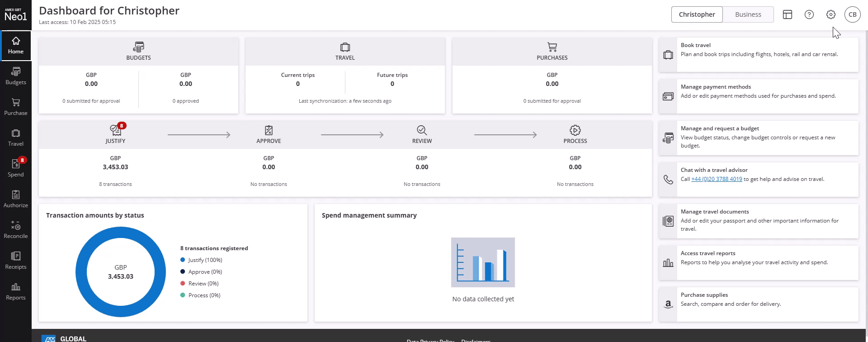Click No transactions under Approve
This screenshot has width=868, height=342.
point(269,184)
